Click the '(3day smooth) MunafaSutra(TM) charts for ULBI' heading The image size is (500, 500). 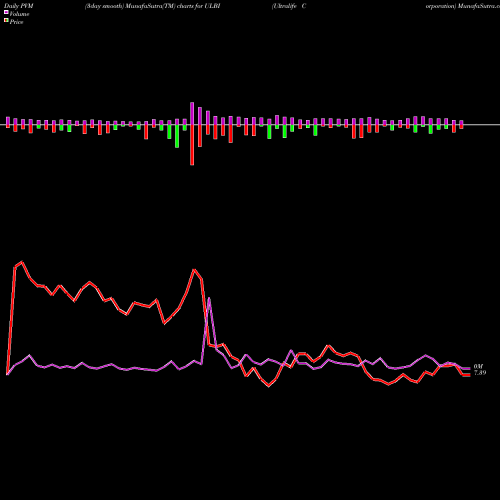tap(152, 6)
